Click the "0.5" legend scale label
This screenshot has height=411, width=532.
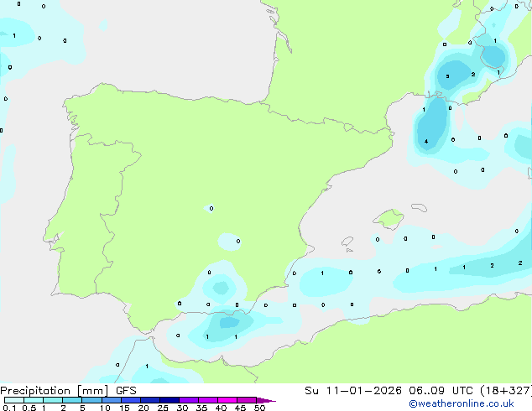click(x=29, y=408)
